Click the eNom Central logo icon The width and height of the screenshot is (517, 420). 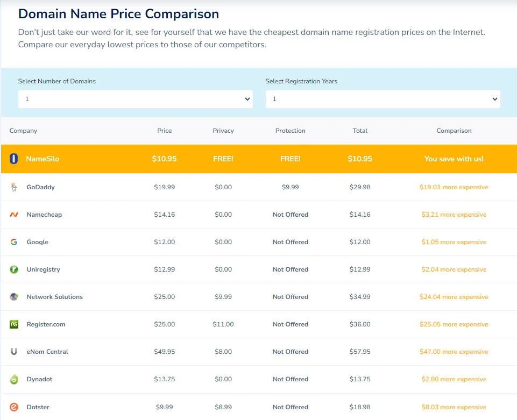click(x=14, y=352)
